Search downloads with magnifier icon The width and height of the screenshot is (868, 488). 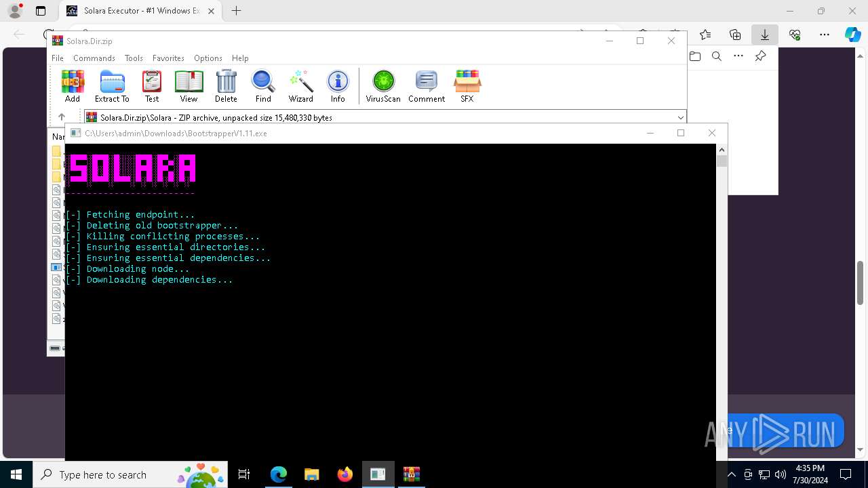pyautogui.click(x=717, y=56)
